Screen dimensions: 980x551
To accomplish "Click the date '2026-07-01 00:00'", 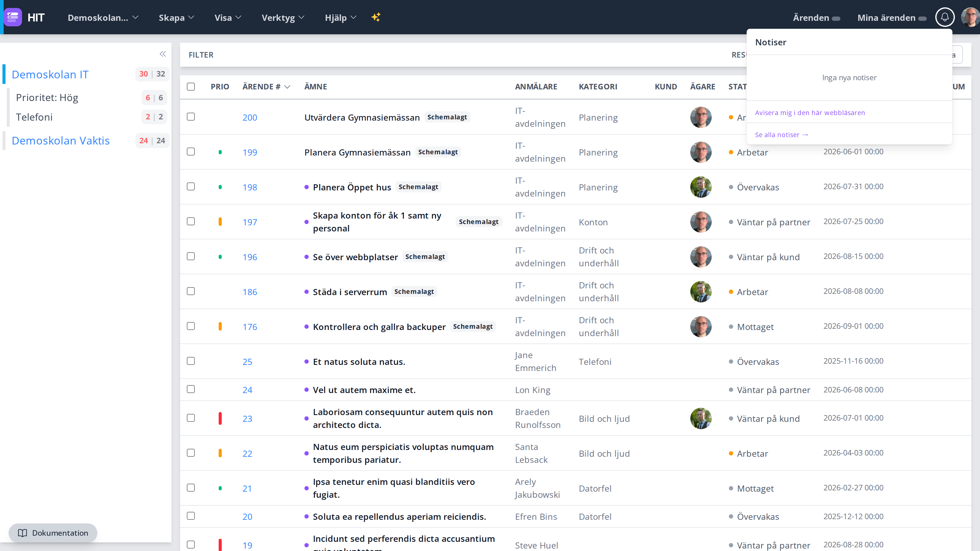I will tap(853, 418).
